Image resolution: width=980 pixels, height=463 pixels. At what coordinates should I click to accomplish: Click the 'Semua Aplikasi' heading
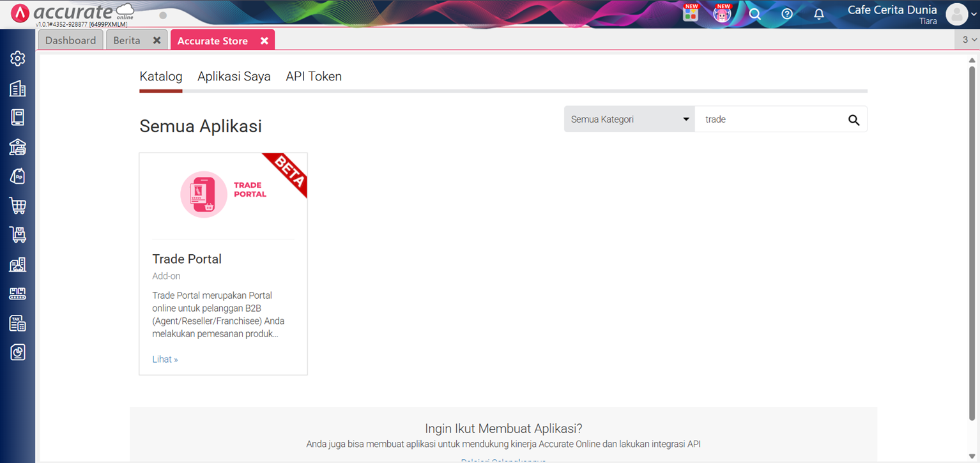(201, 126)
